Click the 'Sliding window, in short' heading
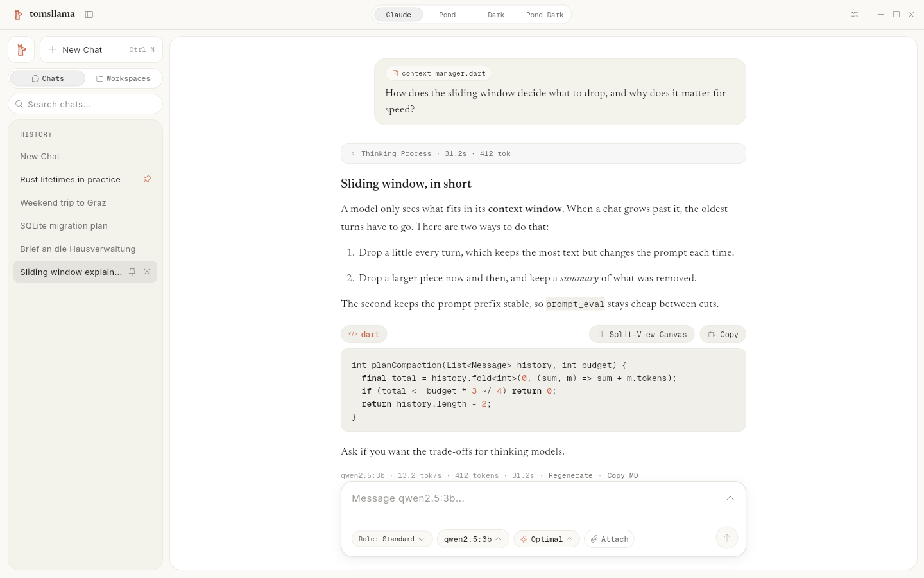This screenshot has width=924, height=578. 406,184
